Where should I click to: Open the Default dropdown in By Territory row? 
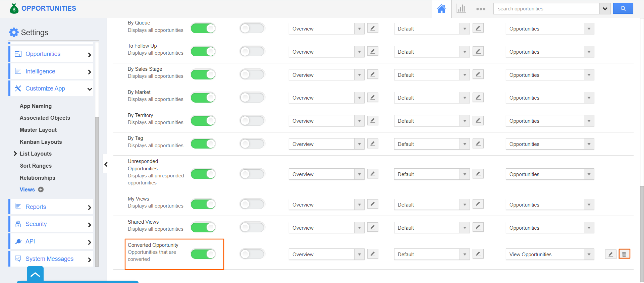(432, 121)
